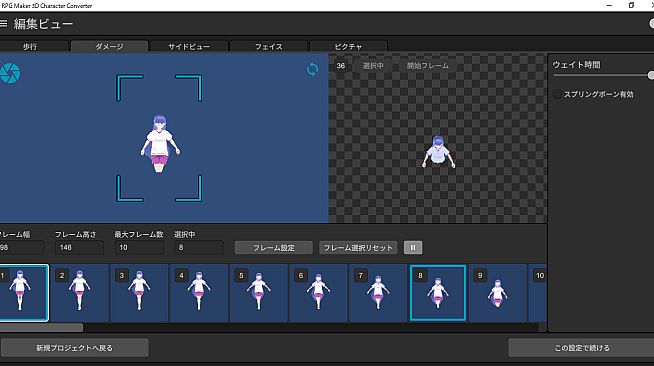The width and height of the screenshot is (654, 366).
Task: Select frame thumbnail 2
Action: coord(79,293)
